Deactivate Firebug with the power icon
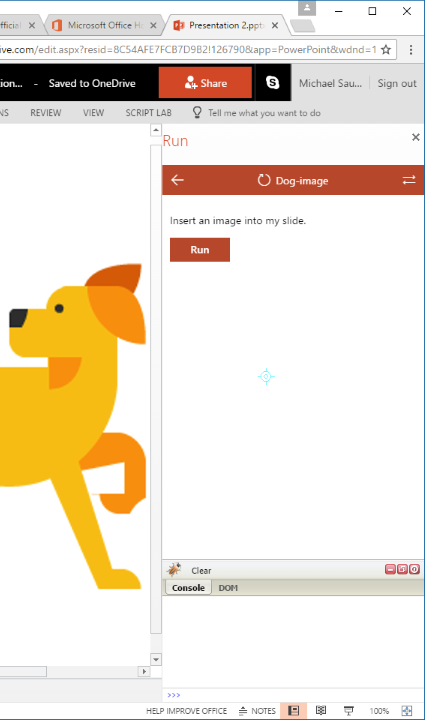425x720 pixels. point(414,569)
